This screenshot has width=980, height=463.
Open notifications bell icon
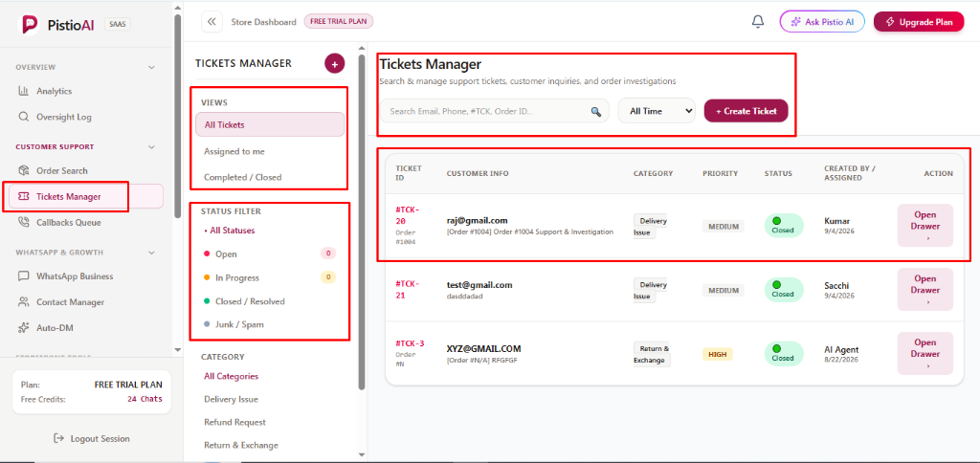[x=758, y=22]
